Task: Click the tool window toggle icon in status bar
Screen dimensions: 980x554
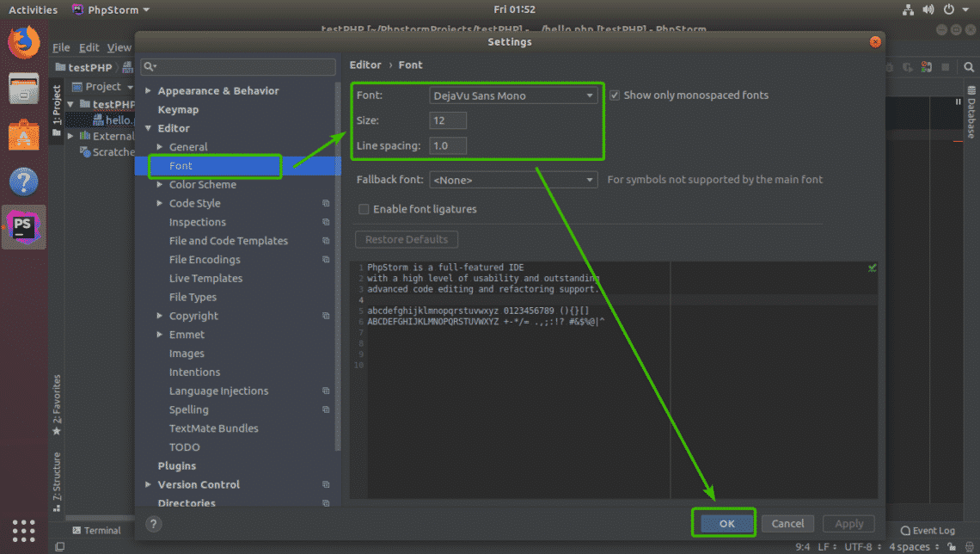Action: click(x=60, y=546)
